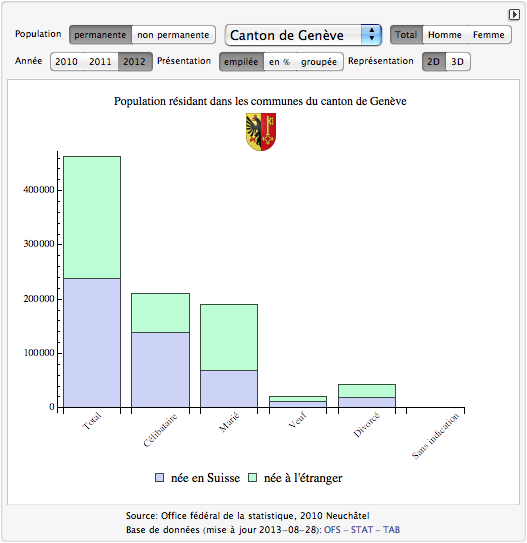Select non permanente population
The image size is (527, 543).
click(x=173, y=35)
